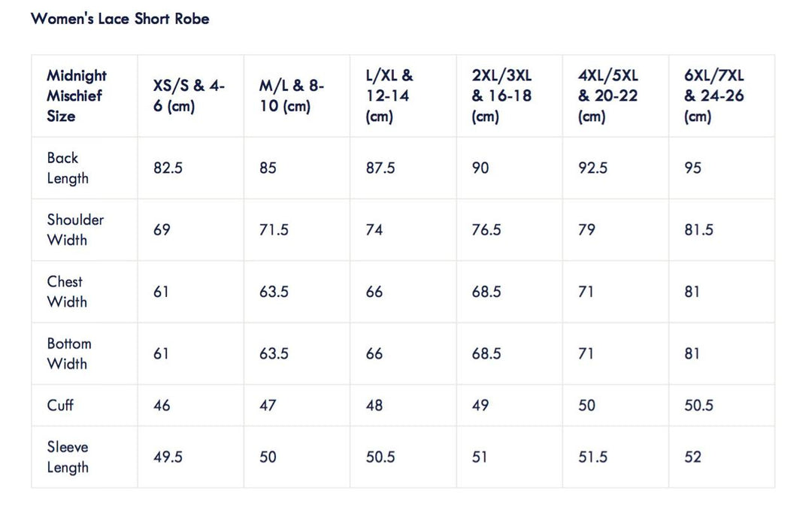The width and height of the screenshot is (812, 509).
Task: Select the Bottom Width row label
Action: point(69,353)
